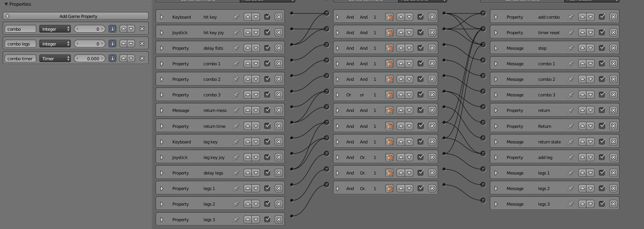Remove the 'combo' game property

[x=142, y=29]
